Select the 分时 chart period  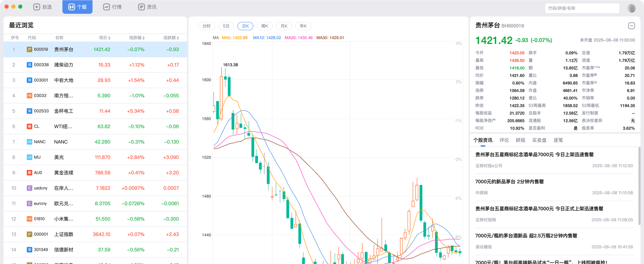[x=206, y=26]
